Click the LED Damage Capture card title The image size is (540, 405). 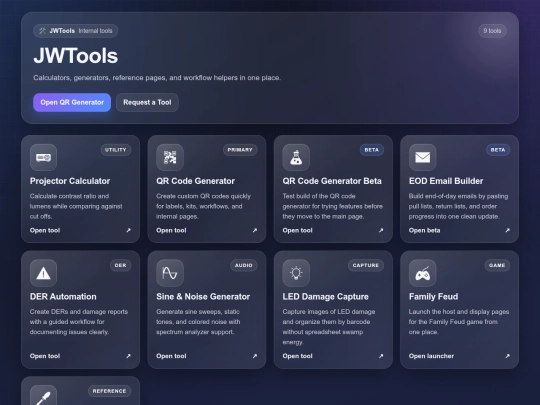click(325, 297)
